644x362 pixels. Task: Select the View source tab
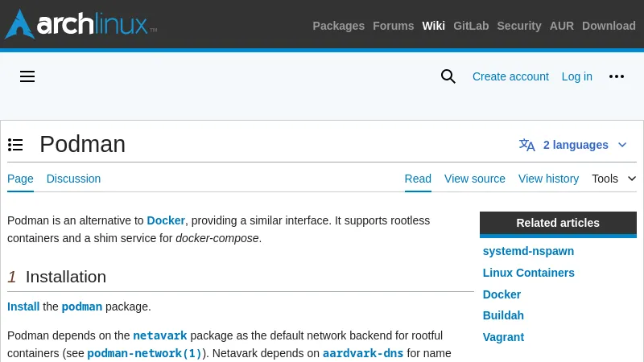point(475,179)
